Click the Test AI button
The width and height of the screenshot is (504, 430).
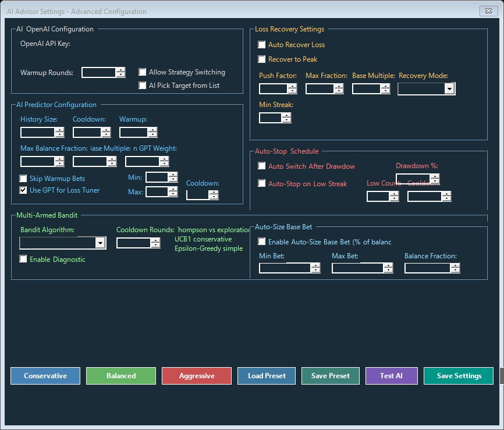coord(392,376)
